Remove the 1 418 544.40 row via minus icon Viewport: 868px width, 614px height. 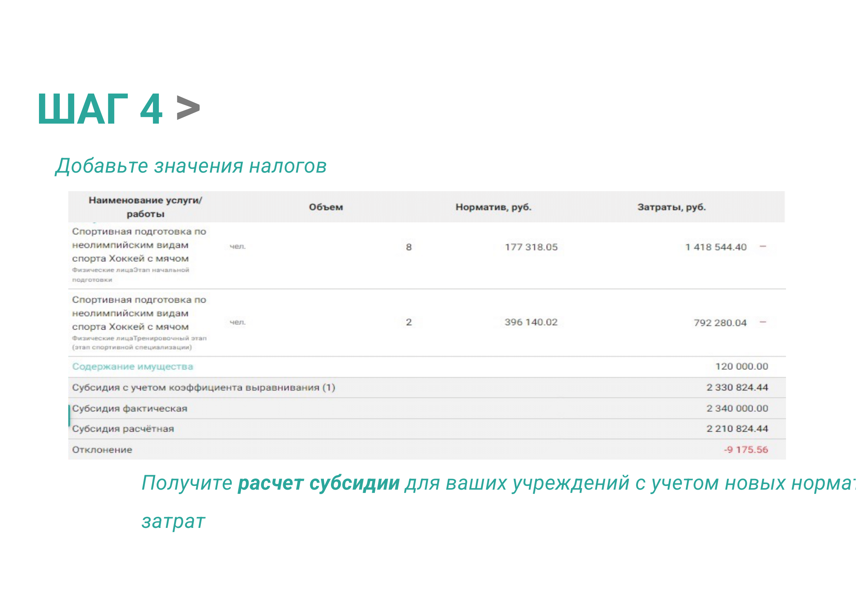click(x=763, y=246)
